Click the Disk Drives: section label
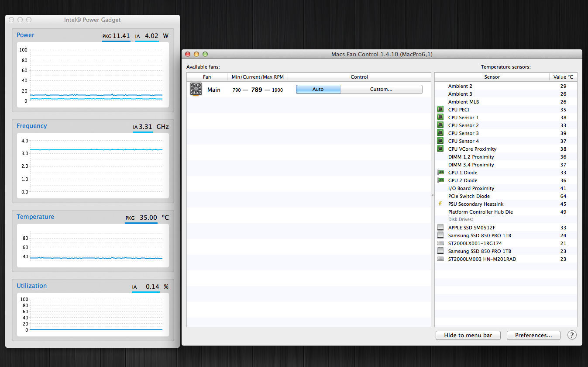 pos(461,219)
